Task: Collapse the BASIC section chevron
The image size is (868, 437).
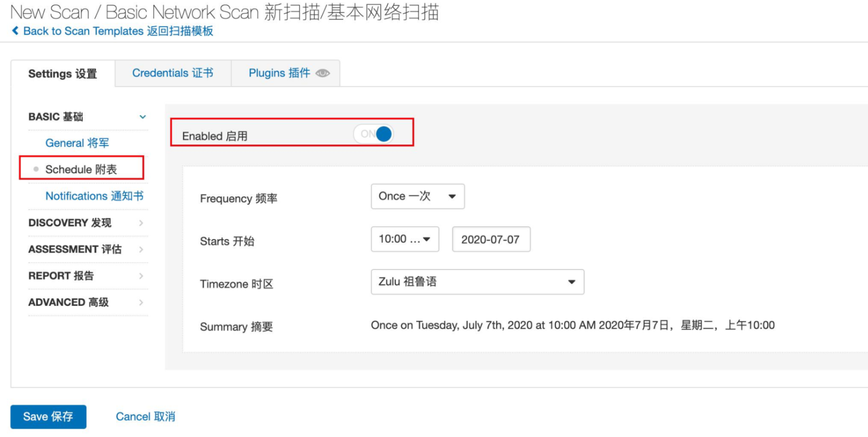Action: pos(143,117)
